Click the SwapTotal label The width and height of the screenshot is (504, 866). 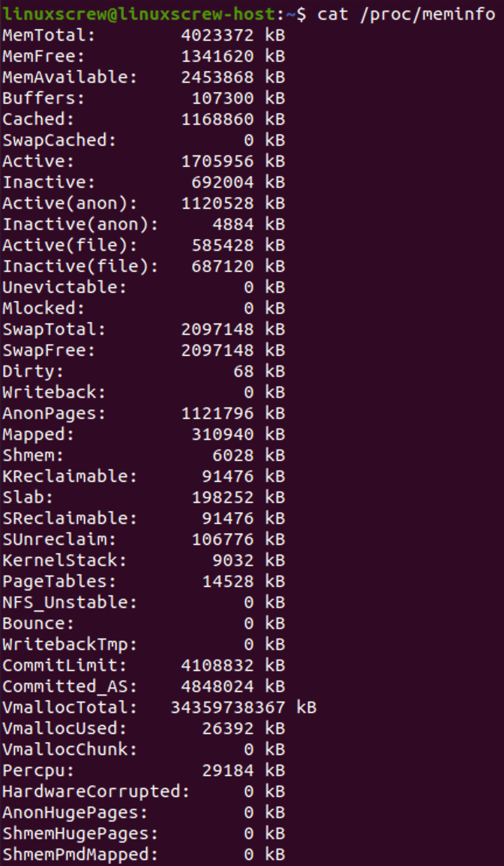coord(54,329)
